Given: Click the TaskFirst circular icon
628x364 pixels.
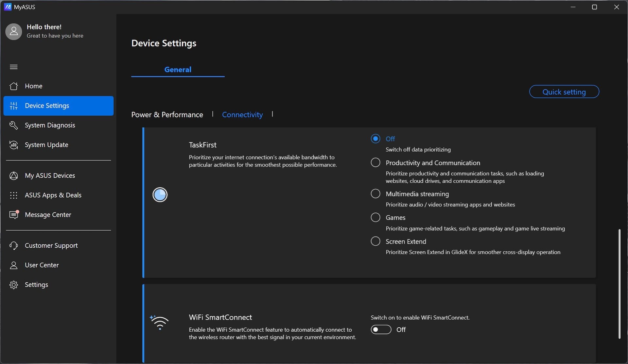Looking at the screenshot, I should coord(160,195).
